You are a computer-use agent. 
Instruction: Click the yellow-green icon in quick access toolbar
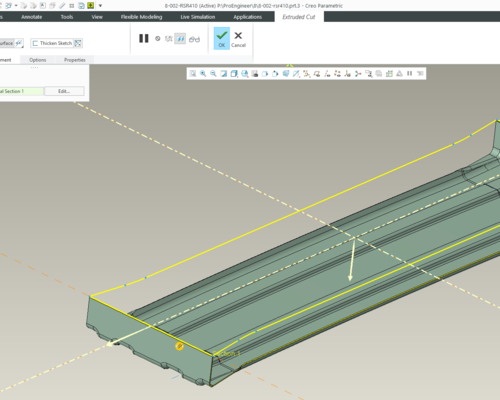click(x=90, y=6)
